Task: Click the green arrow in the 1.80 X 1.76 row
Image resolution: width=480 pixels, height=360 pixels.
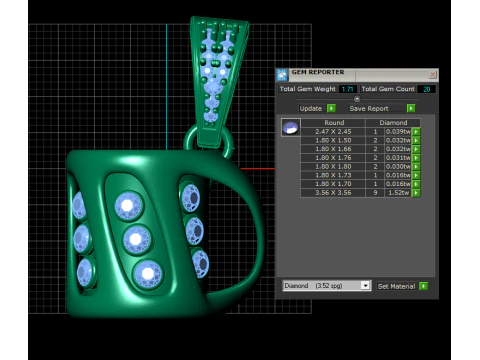Action: [x=416, y=158]
